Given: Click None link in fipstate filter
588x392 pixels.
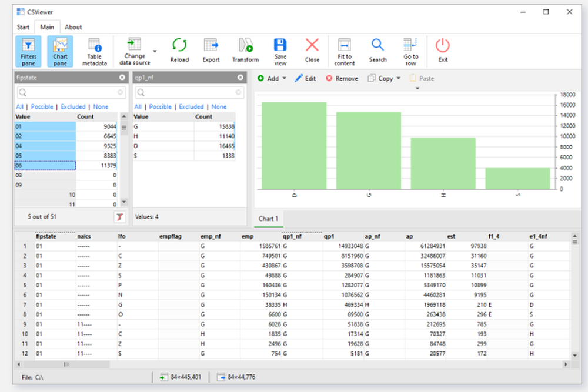Looking at the screenshot, I should pyautogui.click(x=101, y=107).
